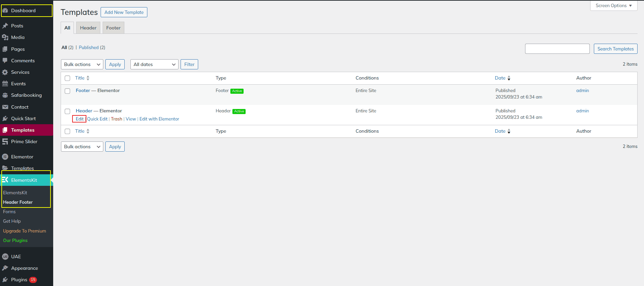Image resolution: width=644 pixels, height=286 pixels.
Task: Toggle the select-all checkbox in table header
Action: (x=67, y=78)
